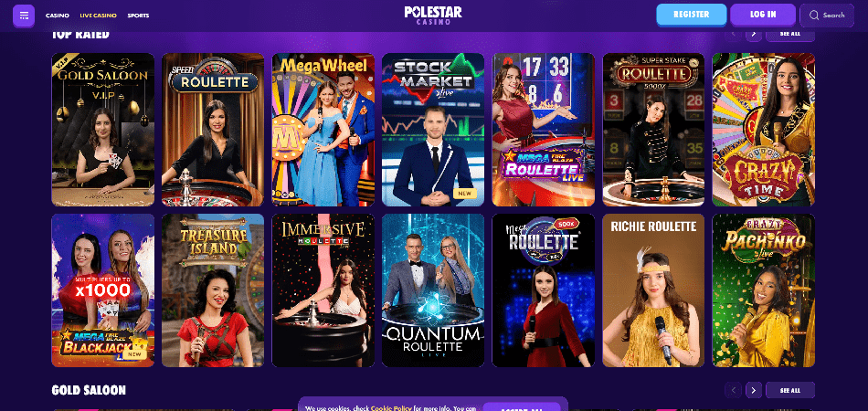Screen dimensions: 868x411
Task: Click Gold Saloon row left arrow
Action: point(734,390)
